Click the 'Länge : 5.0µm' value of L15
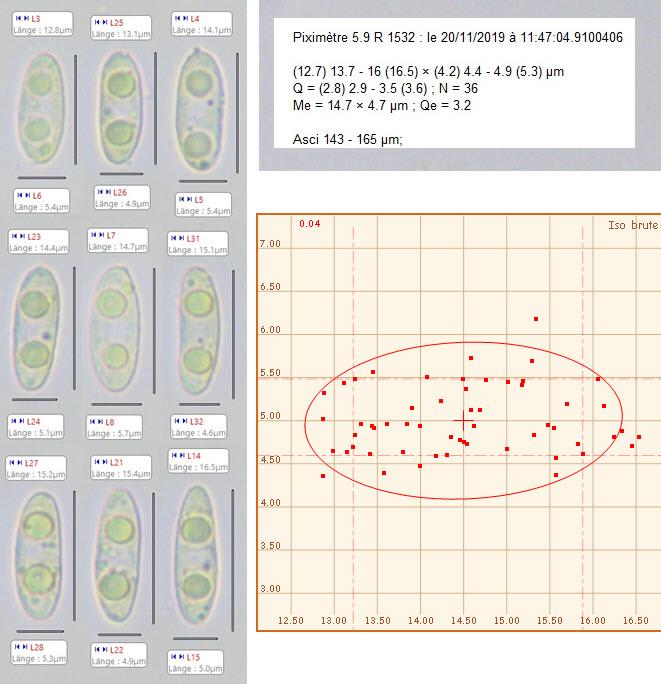661x684 pixels. (195, 668)
